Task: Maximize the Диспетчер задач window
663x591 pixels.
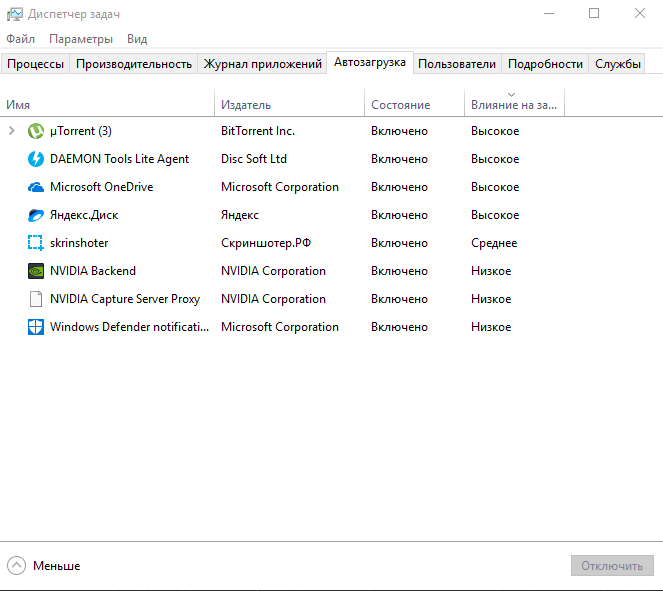Action: coord(594,14)
